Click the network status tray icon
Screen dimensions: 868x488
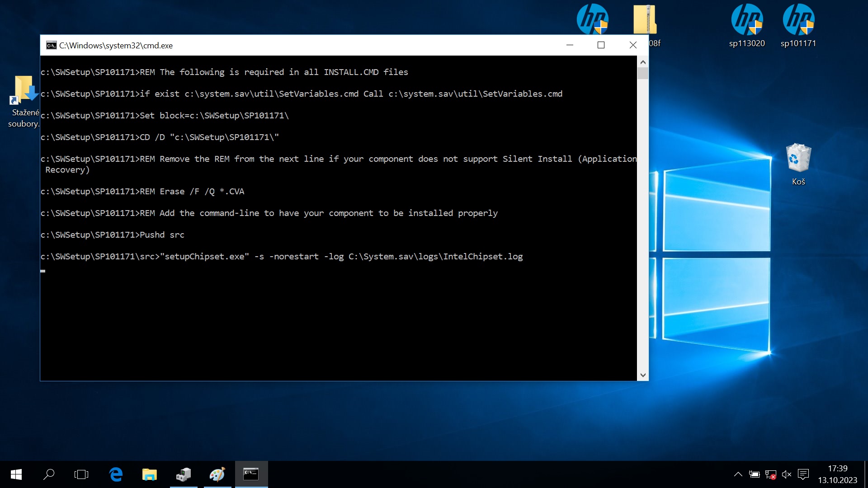[x=770, y=474]
